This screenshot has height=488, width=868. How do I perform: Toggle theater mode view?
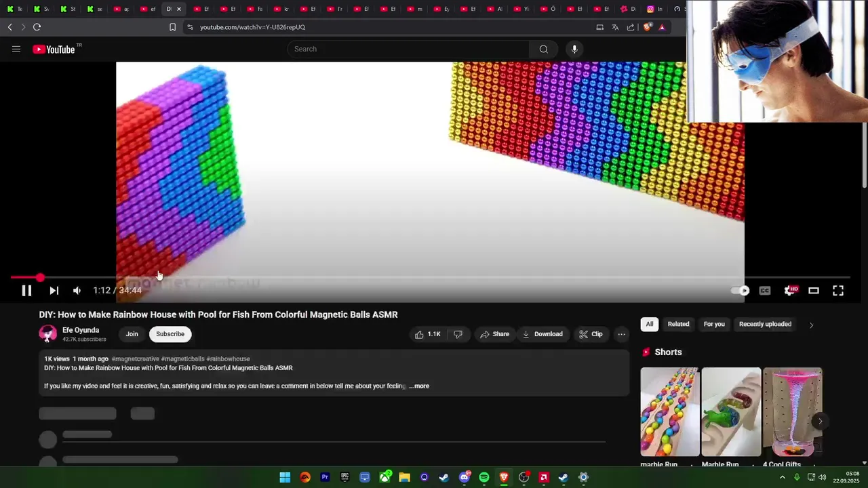click(x=814, y=291)
